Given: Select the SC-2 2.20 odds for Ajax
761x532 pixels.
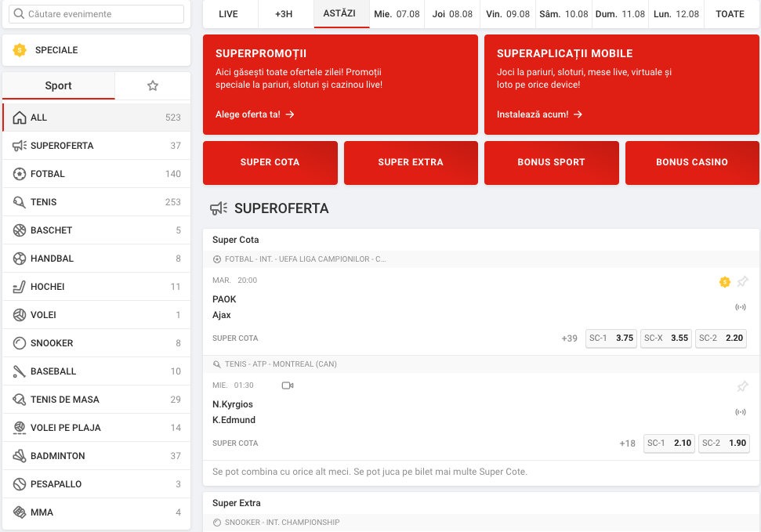Looking at the screenshot, I should [721, 338].
